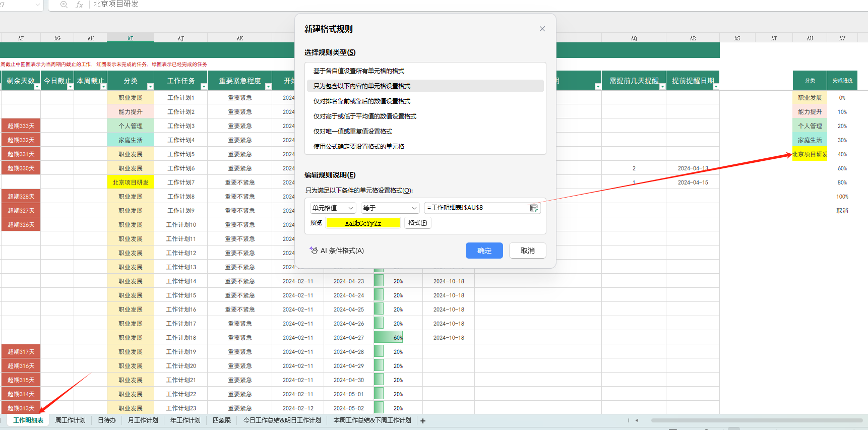This screenshot has height=430, width=868.
Task: Select column header AJ
Action: (x=181, y=38)
